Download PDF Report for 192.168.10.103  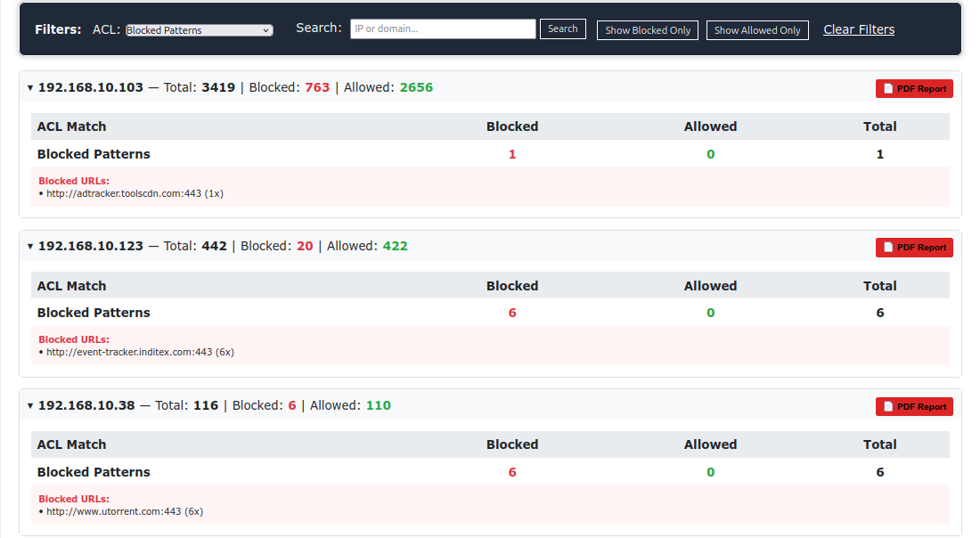pyautogui.click(x=914, y=89)
